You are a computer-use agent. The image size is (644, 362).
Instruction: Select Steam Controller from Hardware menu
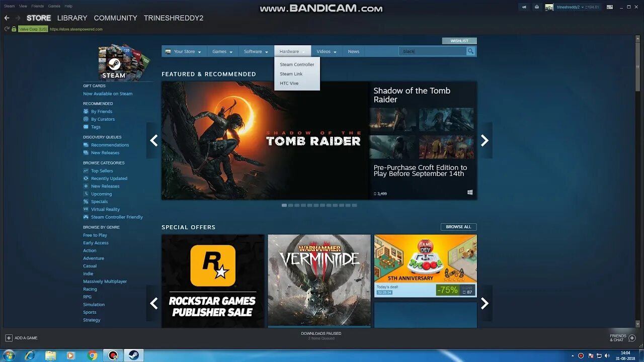point(297,64)
